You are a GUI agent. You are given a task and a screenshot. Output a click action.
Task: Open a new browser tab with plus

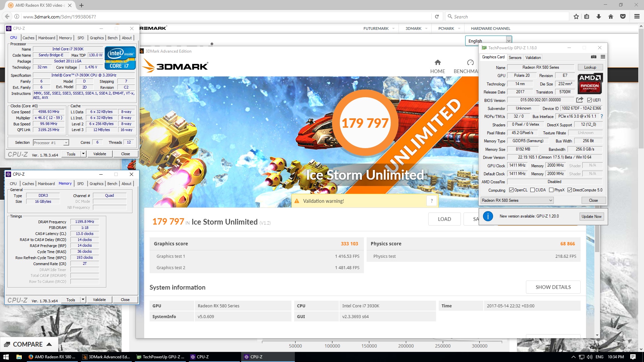pos(82,5)
